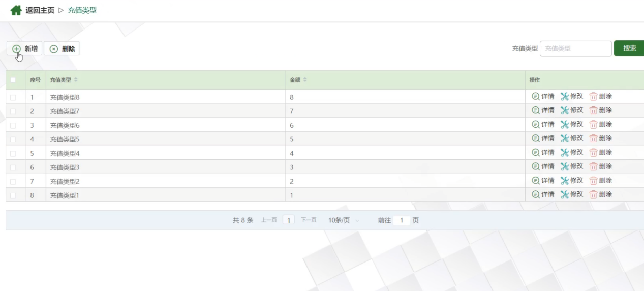The height and width of the screenshot is (291, 644).
Task: Remove the 充值类型6 entry
Action: (x=601, y=124)
